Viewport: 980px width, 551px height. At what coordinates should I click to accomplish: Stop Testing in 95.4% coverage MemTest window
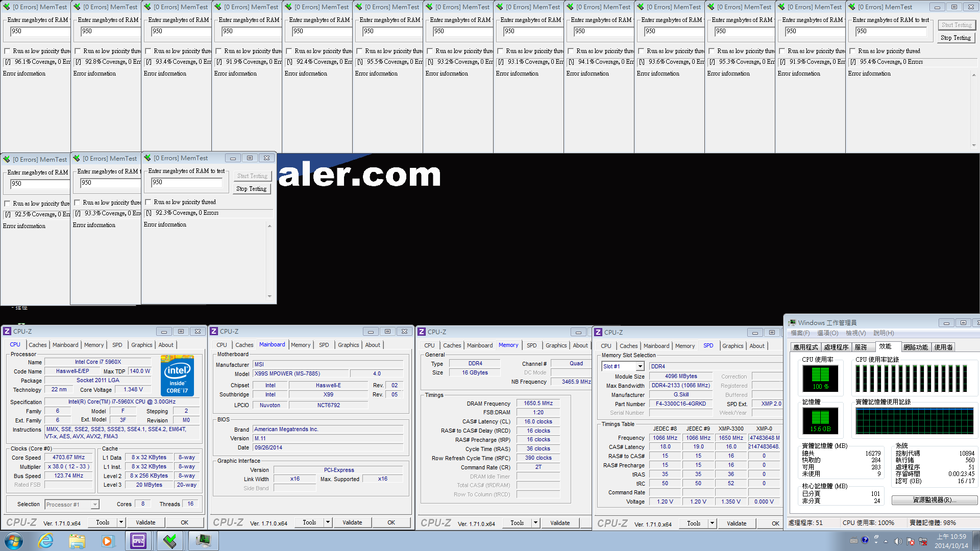(x=956, y=38)
